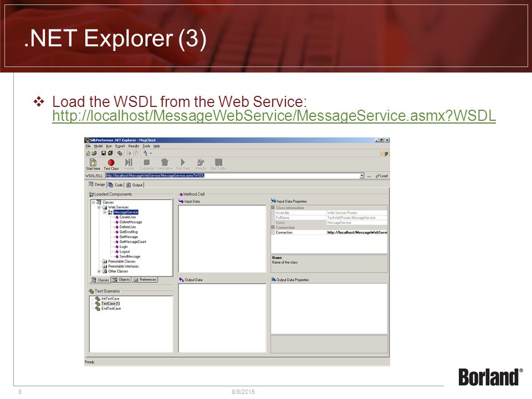Collapse the Web Services node
Screen dimensions: 532x399
[x=99, y=207]
